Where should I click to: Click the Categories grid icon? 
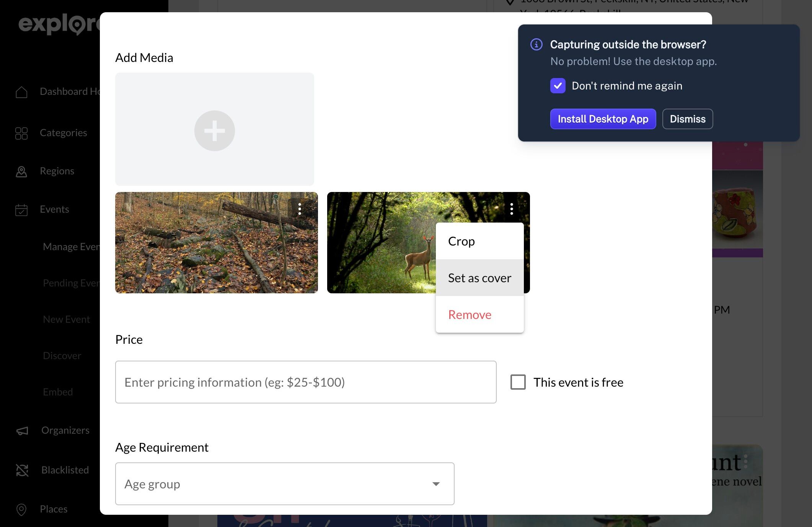(x=21, y=133)
